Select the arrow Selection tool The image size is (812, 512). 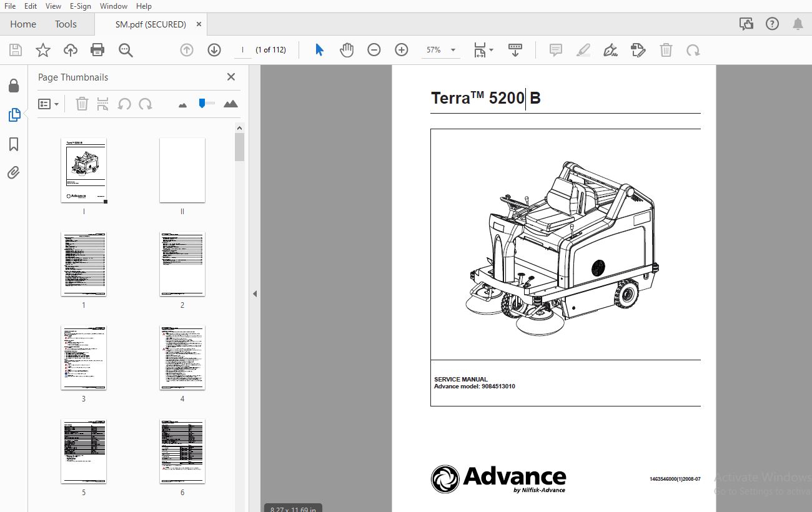(319, 50)
